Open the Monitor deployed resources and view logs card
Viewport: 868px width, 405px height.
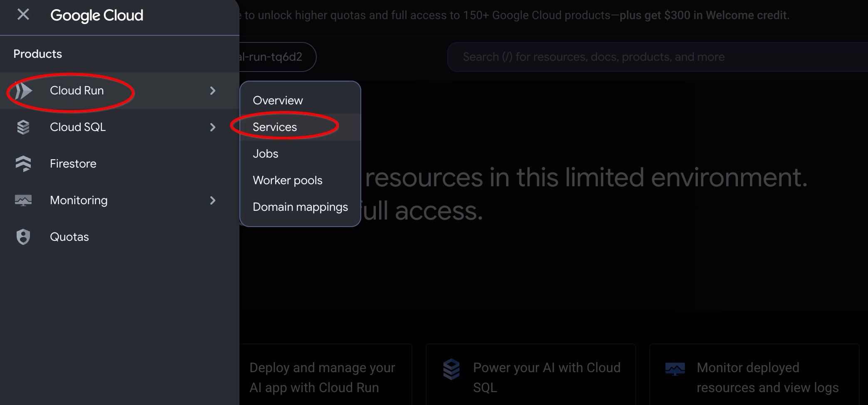click(755, 374)
